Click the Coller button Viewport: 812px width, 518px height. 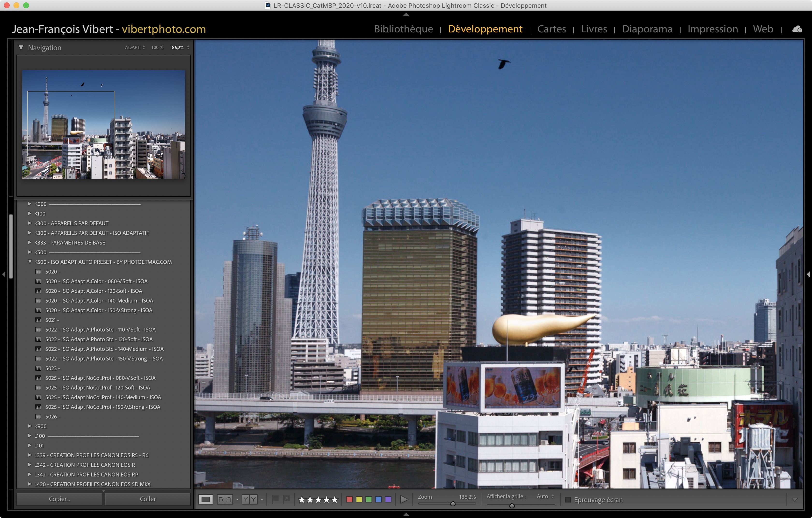(x=148, y=499)
